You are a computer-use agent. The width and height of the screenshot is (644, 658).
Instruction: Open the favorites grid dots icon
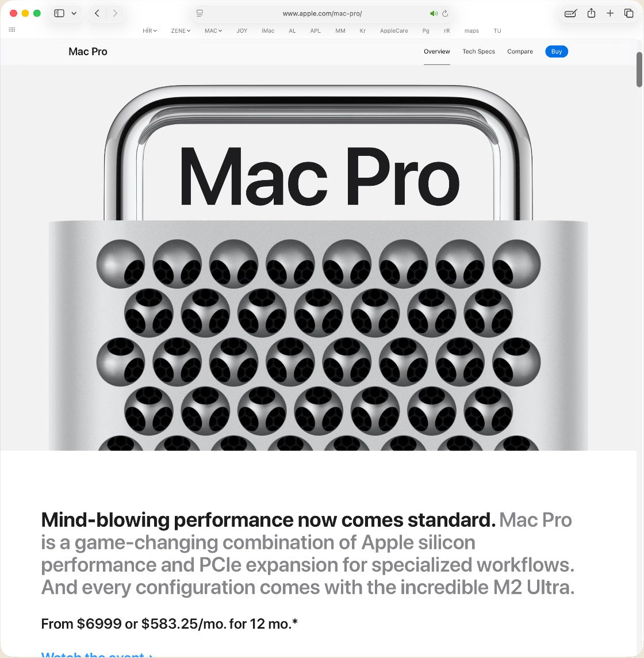(x=12, y=30)
